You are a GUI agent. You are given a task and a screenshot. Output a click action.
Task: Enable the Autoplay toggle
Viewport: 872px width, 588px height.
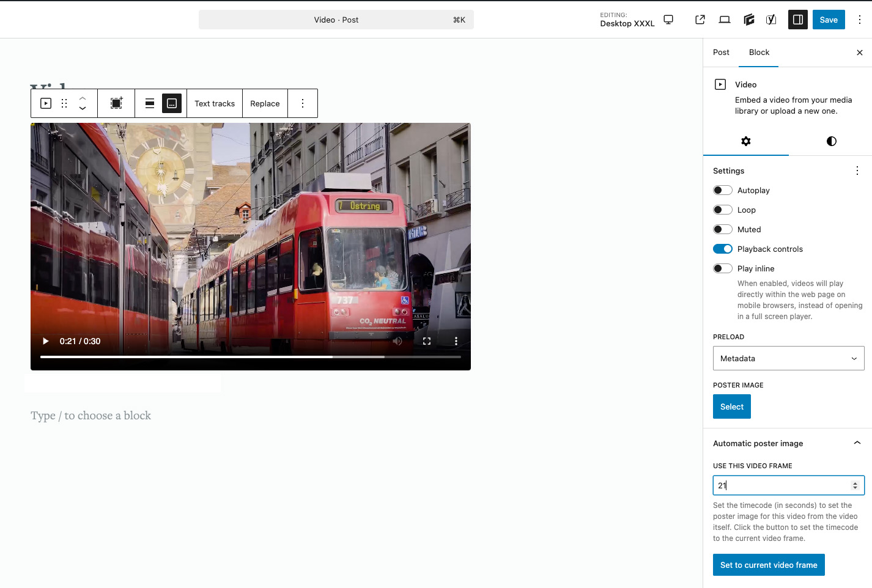tap(723, 190)
